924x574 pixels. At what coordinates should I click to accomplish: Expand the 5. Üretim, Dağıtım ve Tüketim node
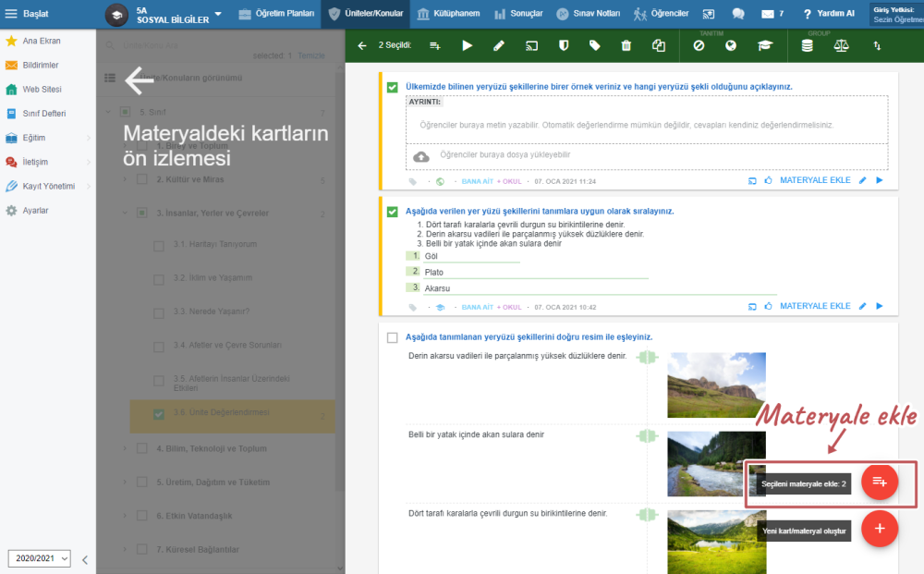pos(125,482)
